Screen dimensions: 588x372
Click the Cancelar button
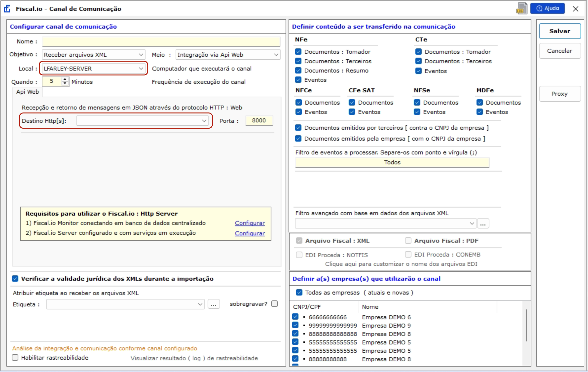tap(560, 51)
